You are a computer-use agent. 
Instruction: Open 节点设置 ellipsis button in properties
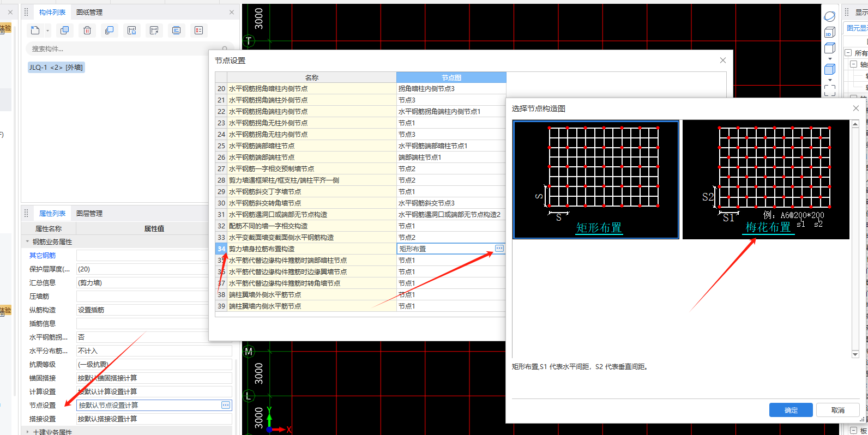(226, 405)
